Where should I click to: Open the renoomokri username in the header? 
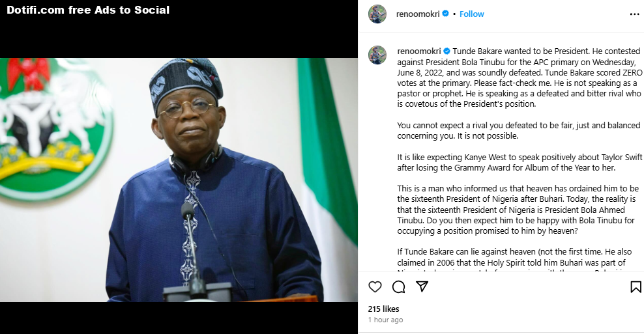pyautogui.click(x=418, y=14)
